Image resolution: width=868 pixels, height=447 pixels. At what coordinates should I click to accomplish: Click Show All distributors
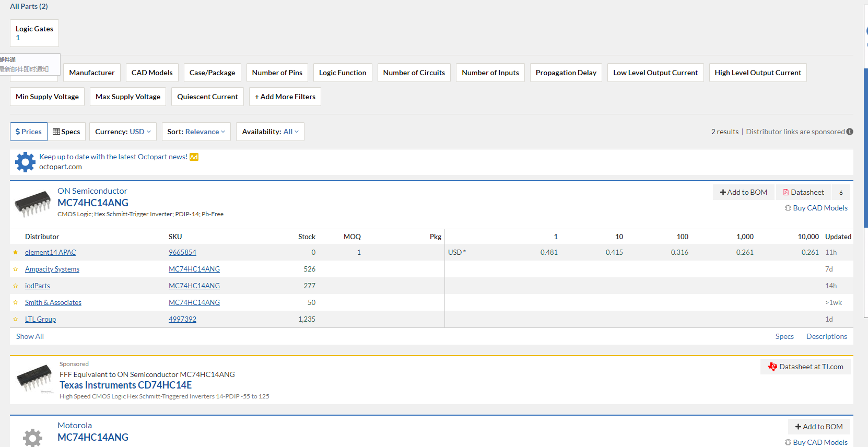[x=30, y=336]
